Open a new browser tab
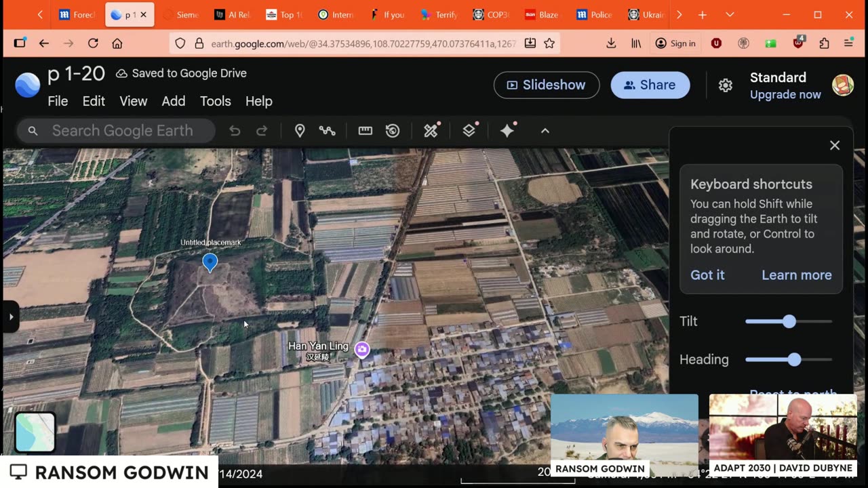 (703, 15)
